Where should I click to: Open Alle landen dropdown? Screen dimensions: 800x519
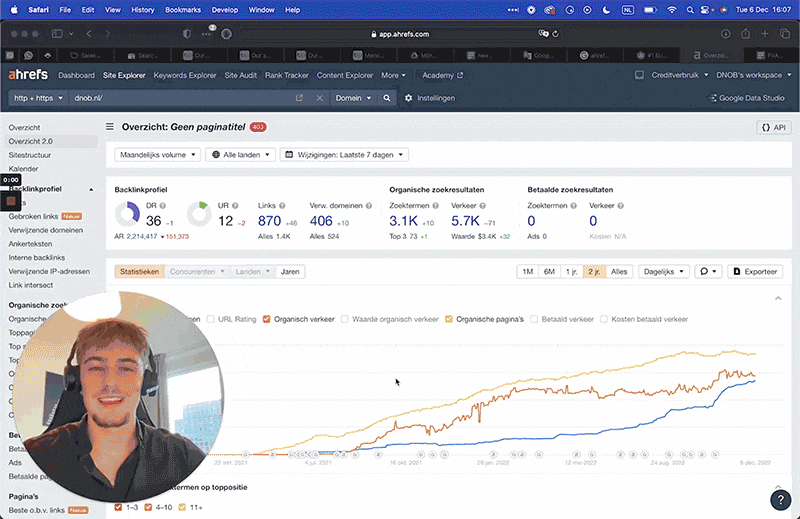[x=240, y=155]
